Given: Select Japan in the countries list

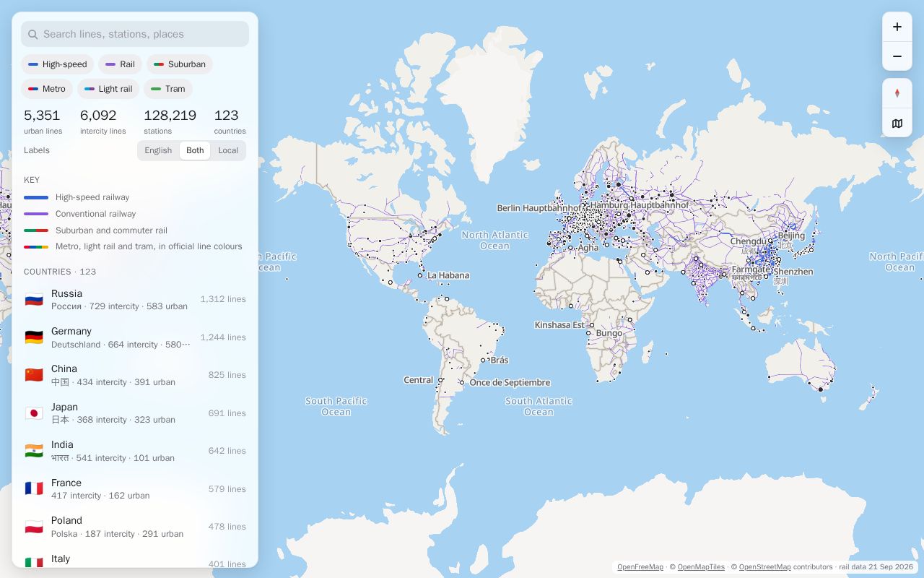Looking at the screenshot, I should [135, 413].
